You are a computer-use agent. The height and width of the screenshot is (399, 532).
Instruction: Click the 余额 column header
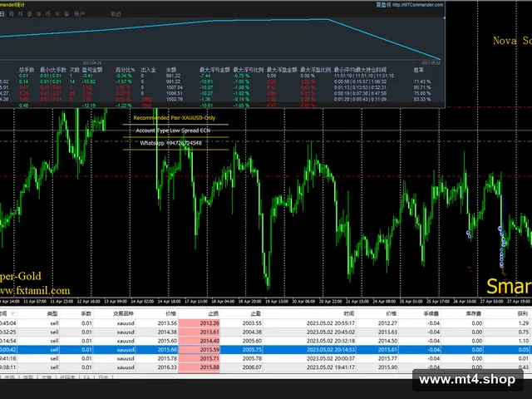coord(171,70)
